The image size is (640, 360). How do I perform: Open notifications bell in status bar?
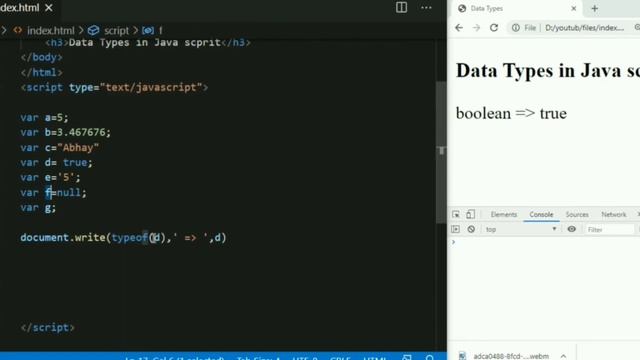430,358
